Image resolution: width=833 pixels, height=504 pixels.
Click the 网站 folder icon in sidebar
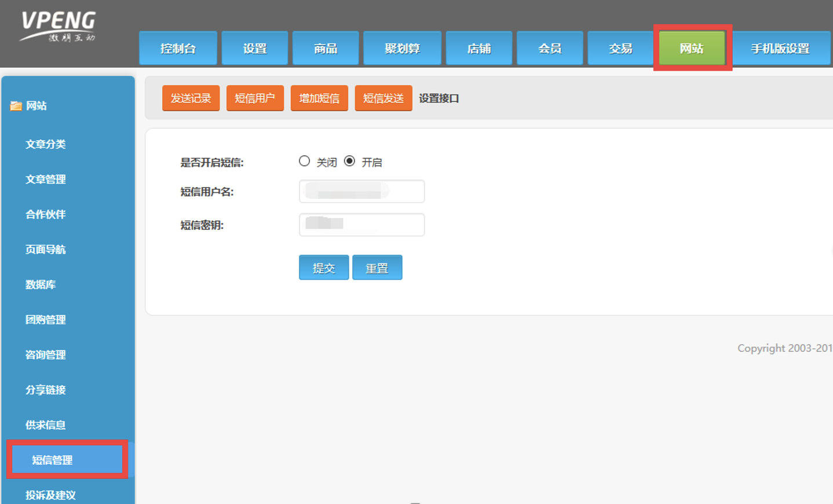click(16, 106)
